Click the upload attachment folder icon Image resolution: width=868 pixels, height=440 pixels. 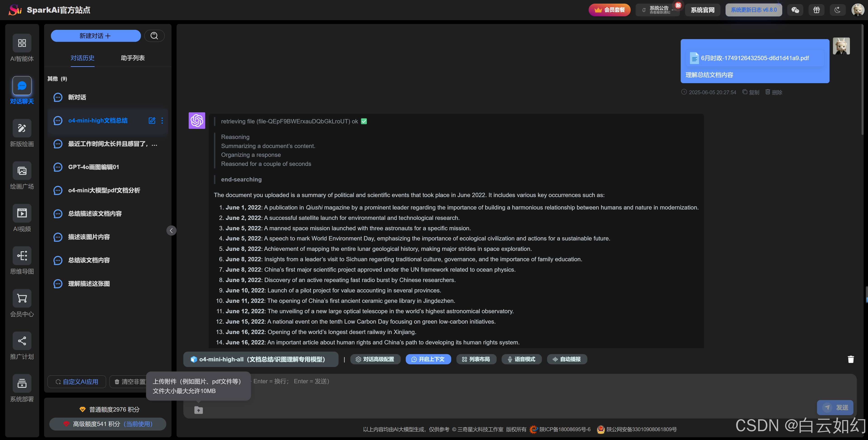tap(198, 410)
